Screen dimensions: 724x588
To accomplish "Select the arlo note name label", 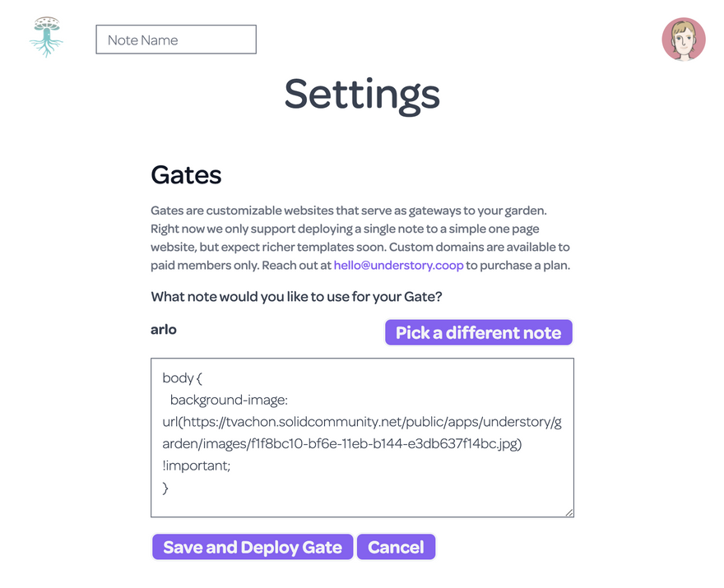I will tap(164, 330).
